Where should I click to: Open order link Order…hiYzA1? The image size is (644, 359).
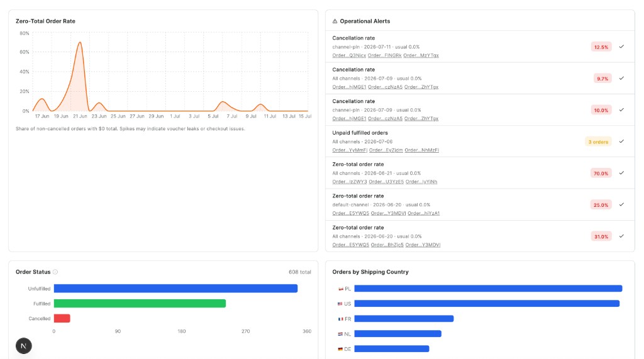point(423,213)
